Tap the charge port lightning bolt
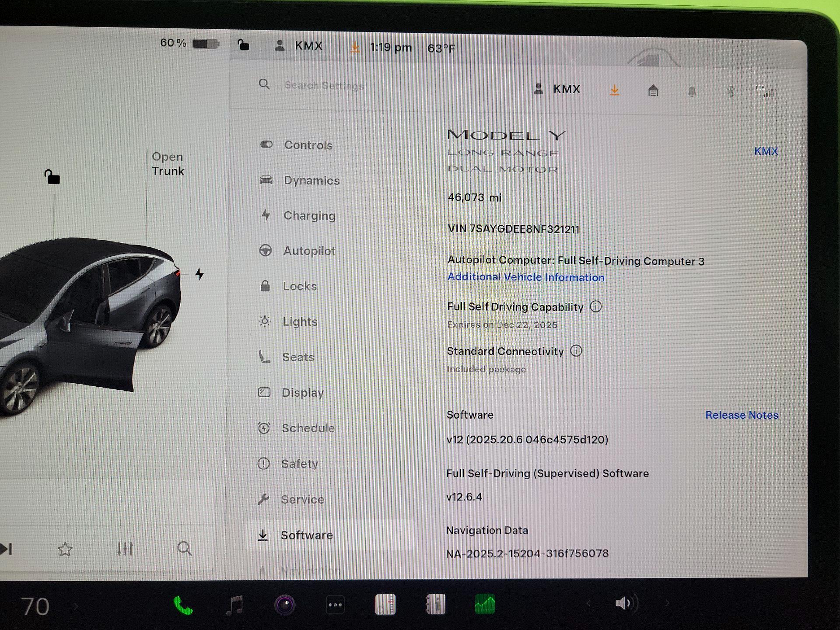Viewport: 840px width, 630px height. point(199,274)
